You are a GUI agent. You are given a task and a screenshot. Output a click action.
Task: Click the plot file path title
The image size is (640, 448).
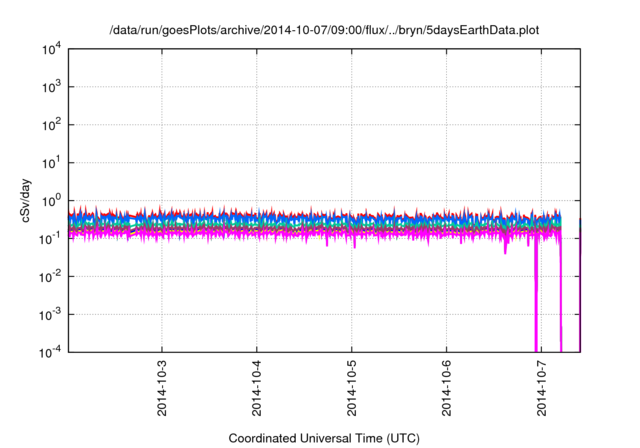point(324,30)
